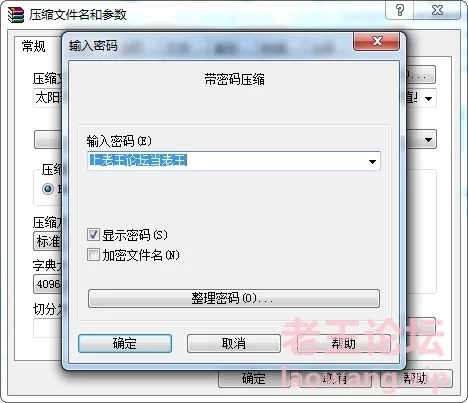The image size is (468, 403).
Task: Click 确定 at the bottom of main window
Action: tap(253, 379)
